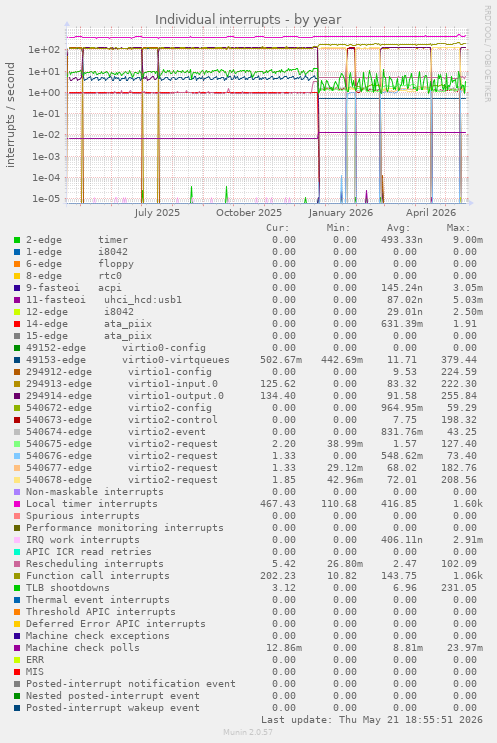Click the October 2025 x-axis label
The image size is (497, 743).
(x=249, y=212)
